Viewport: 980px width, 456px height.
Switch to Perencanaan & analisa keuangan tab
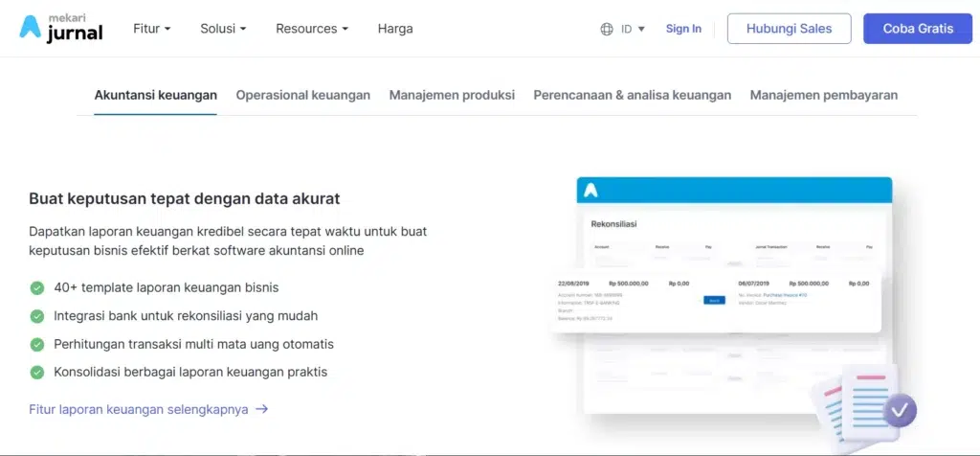(632, 95)
